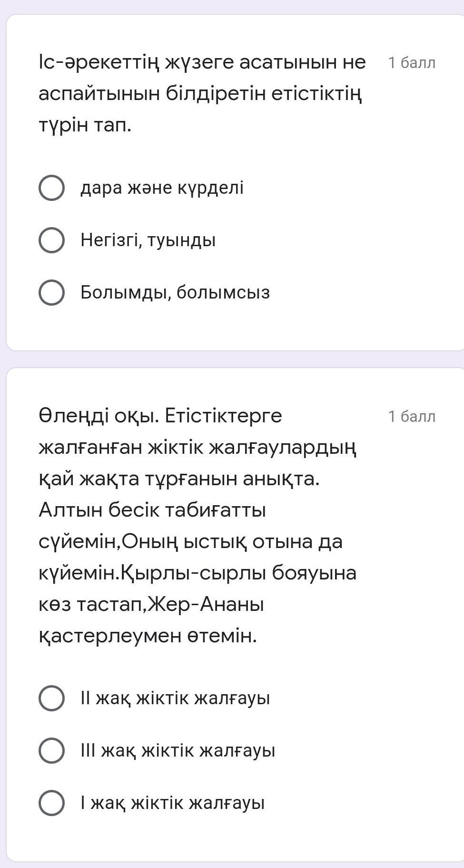Click the 'түрін тап.' line of first question
This screenshot has height=868, width=464.
click(x=85, y=125)
